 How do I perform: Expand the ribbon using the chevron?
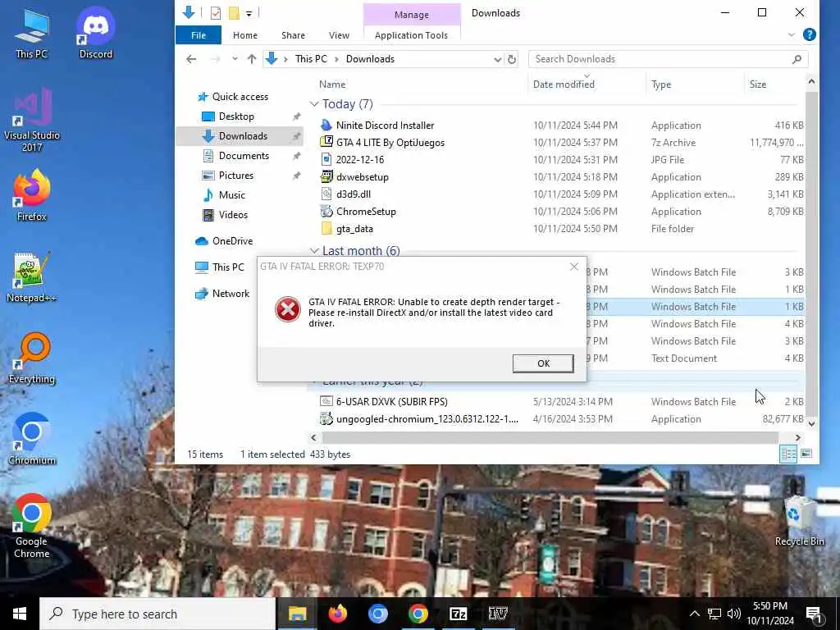coord(791,35)
